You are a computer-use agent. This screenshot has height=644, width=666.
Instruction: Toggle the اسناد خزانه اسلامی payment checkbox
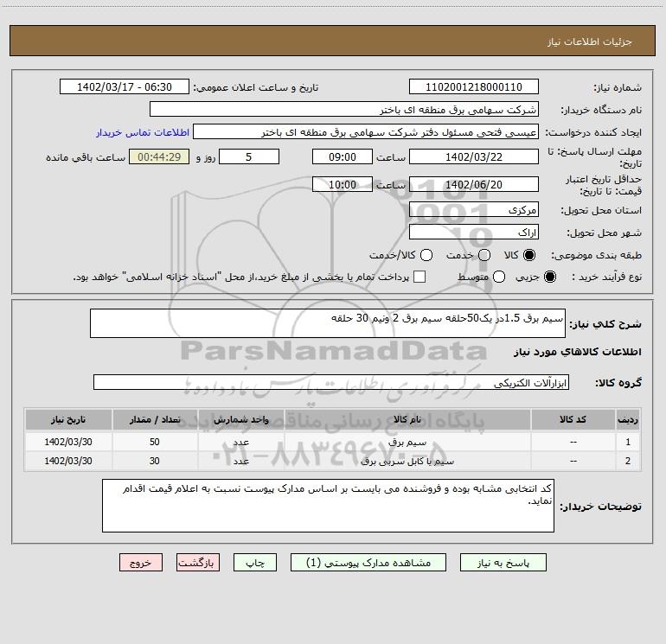[x=419, y=277]
